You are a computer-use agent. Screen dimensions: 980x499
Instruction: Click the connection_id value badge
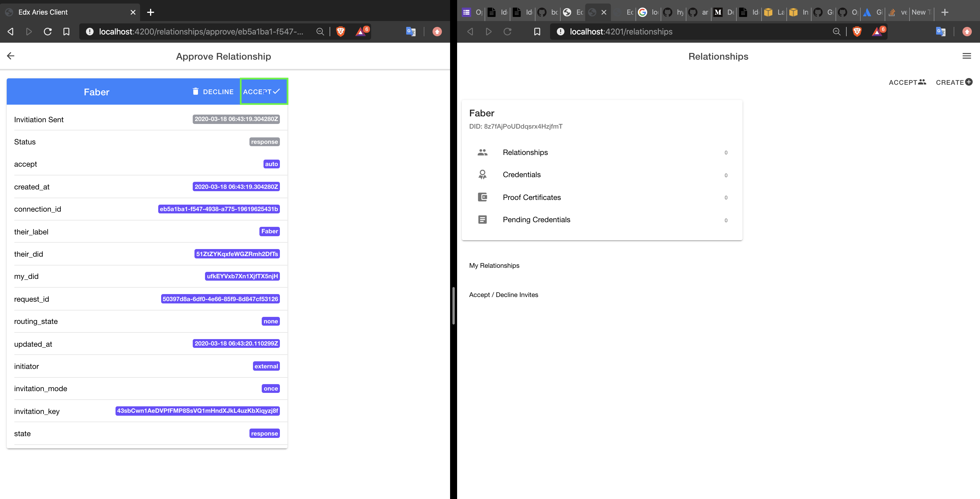(x=219, y=209)
